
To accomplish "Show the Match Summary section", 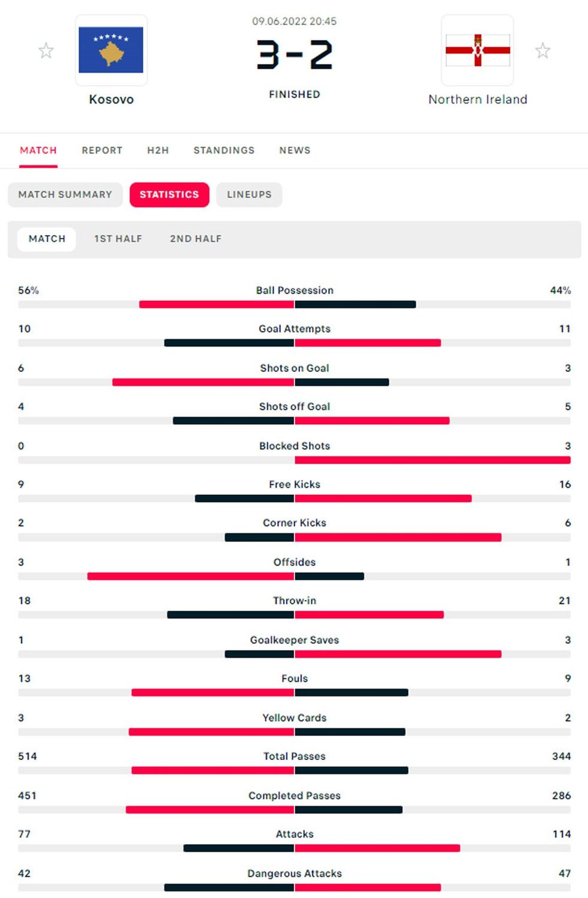I will tap(65, 195).
